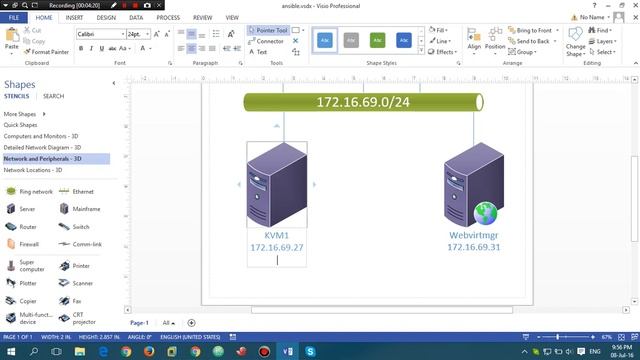Image resolution: width=640 pixels, height=360 pixels.
Task: Open the SEARCH tab in Shapes pane
Action: (x=53, y=96)
